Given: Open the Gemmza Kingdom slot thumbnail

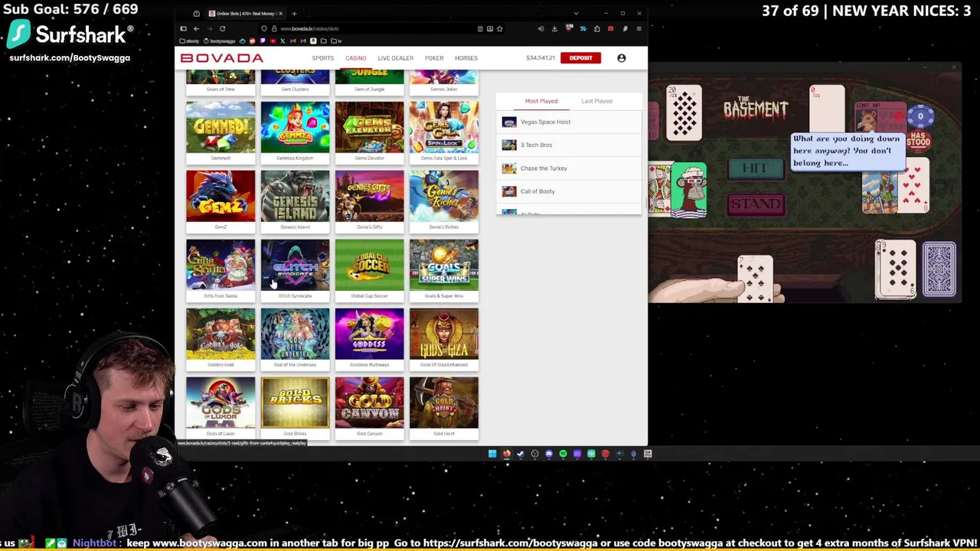Looking at the screenshot, I should (295, 128).
